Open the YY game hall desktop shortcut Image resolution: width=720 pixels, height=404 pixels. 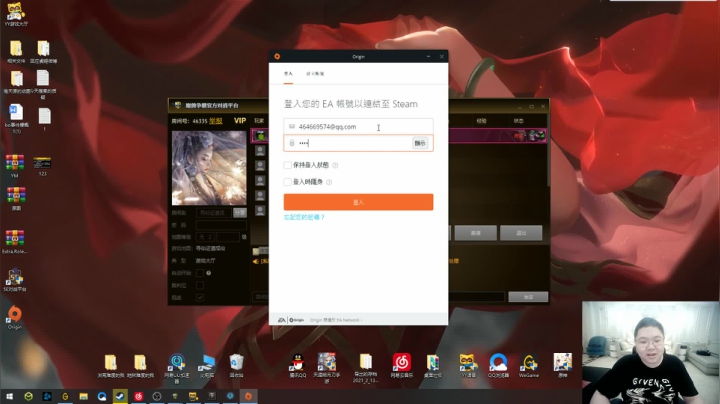[x=15, y=14]
